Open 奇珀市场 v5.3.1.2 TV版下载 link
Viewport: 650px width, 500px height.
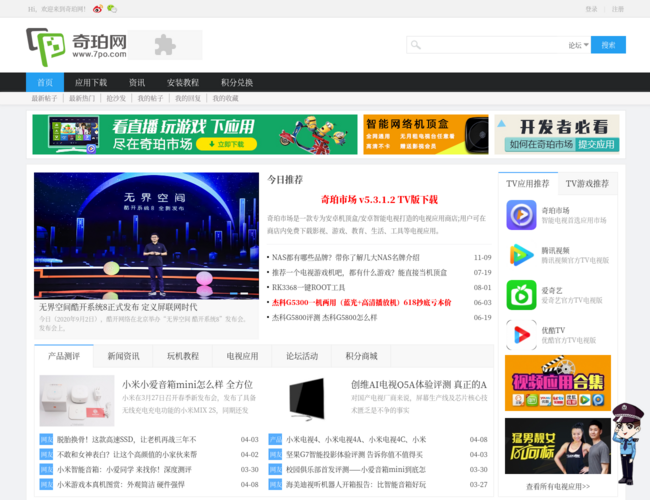[379, 199]
